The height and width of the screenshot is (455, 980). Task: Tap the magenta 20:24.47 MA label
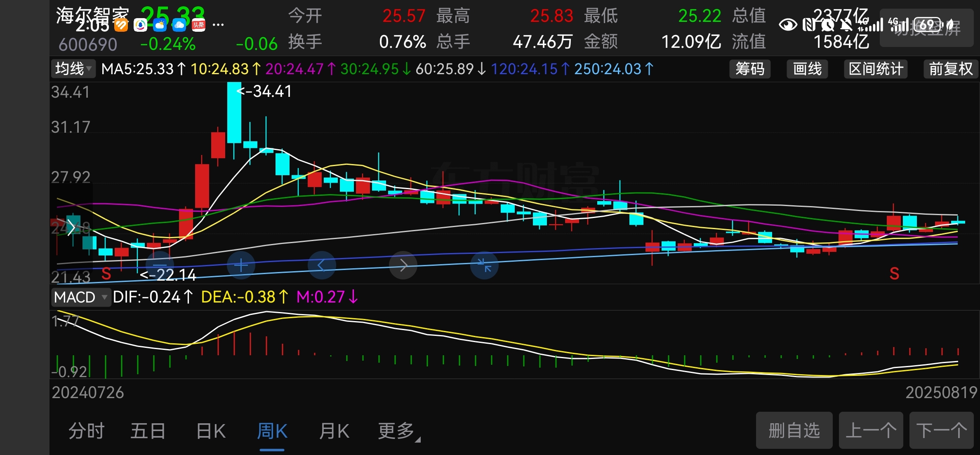(x=301, y=69)
